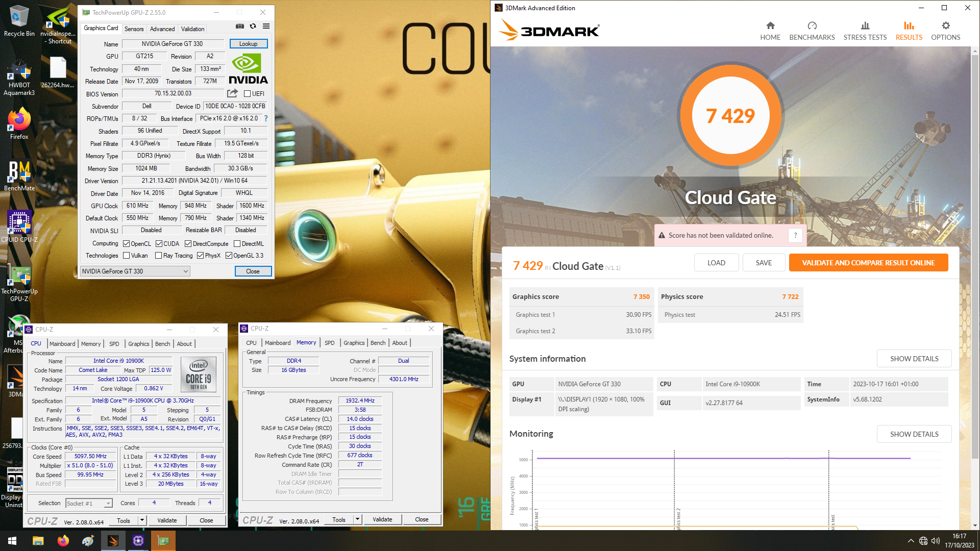Open the GPU-Z hamburger menu
The height and width of the screenshot is (551, 980).
click(266, 27)
